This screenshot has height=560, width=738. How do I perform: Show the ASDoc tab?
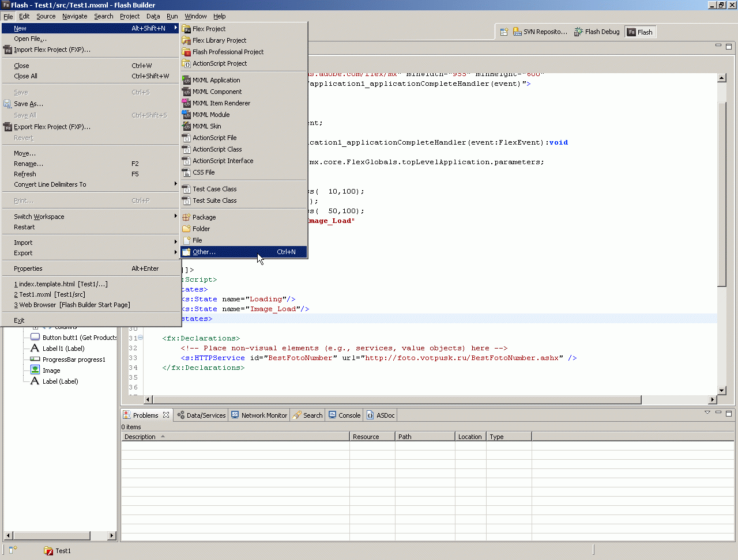coord(381,415)
